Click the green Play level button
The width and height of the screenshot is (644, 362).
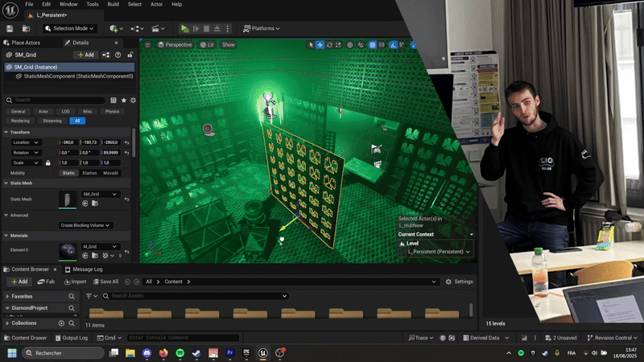pyautogui.click(x=185, y=28)
